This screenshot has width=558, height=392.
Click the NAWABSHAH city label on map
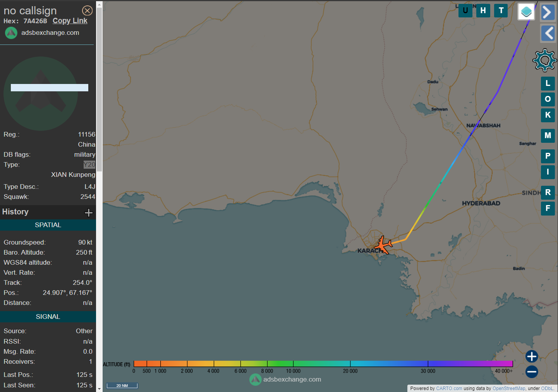pos(483,125)
